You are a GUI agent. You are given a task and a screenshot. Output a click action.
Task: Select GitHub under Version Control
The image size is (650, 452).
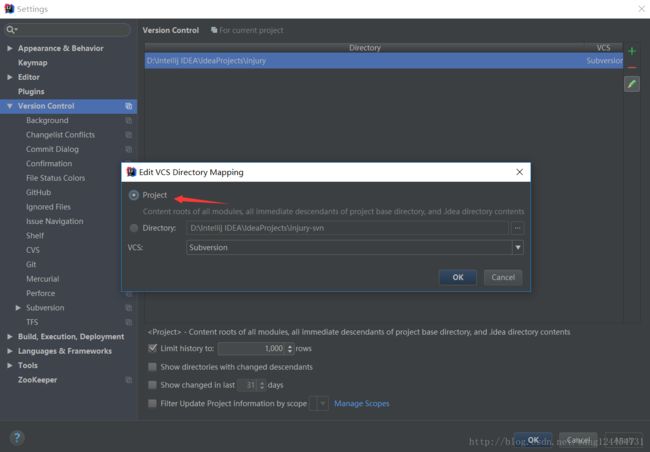(x=39, y=192)
